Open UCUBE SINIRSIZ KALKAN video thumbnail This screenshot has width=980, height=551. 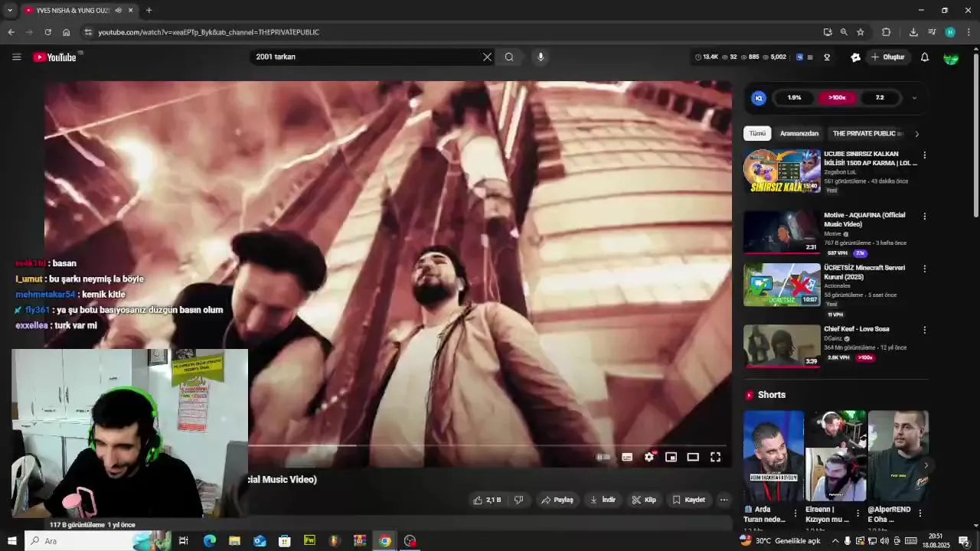point(782,171)
